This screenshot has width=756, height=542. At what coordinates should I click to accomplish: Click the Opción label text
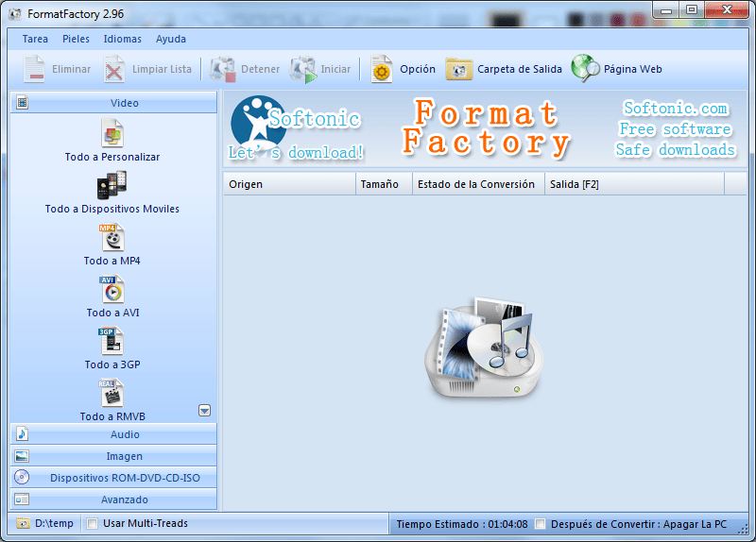[x=418, y=69]
